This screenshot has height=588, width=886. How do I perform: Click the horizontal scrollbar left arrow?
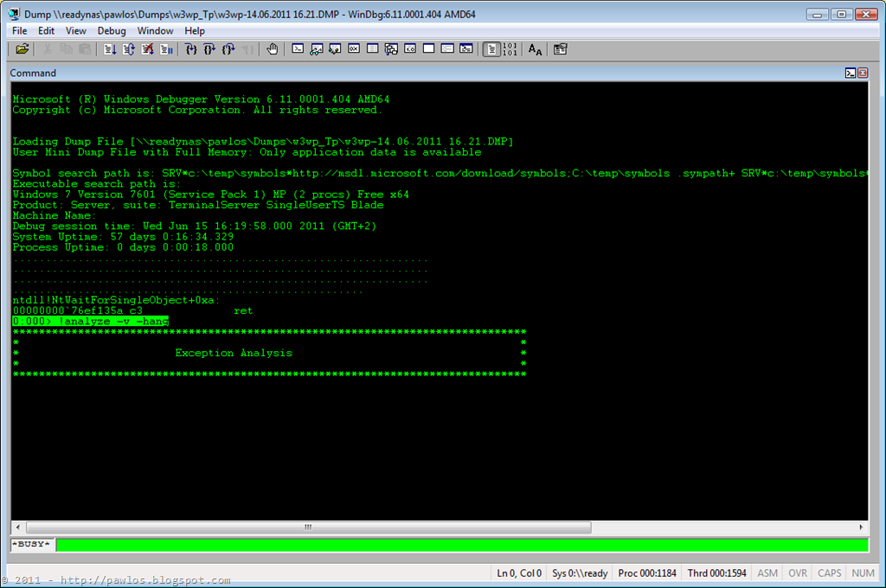18,527
